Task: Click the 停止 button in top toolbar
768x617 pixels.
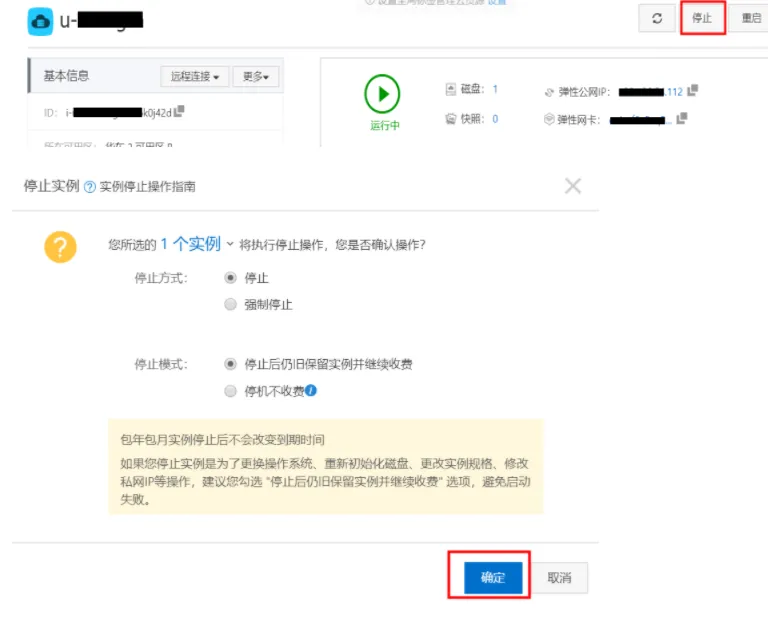Action: tap(702, 19)
